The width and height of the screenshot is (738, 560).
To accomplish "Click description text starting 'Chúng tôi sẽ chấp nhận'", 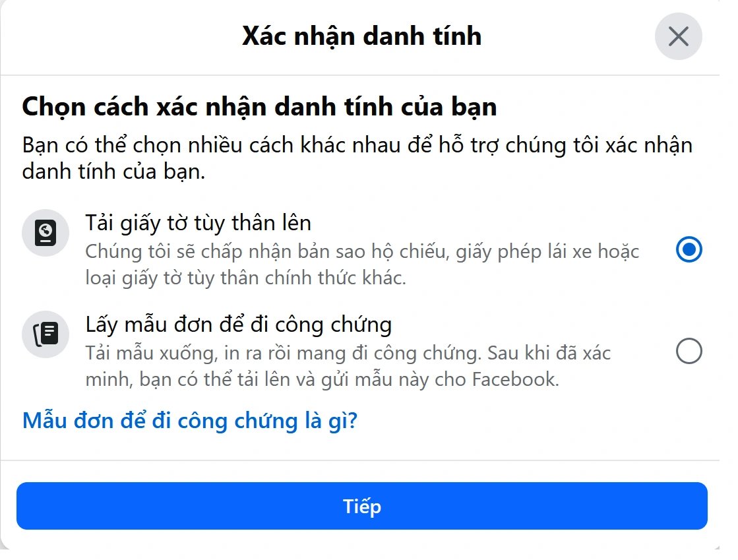I will (x=362, y=252).
